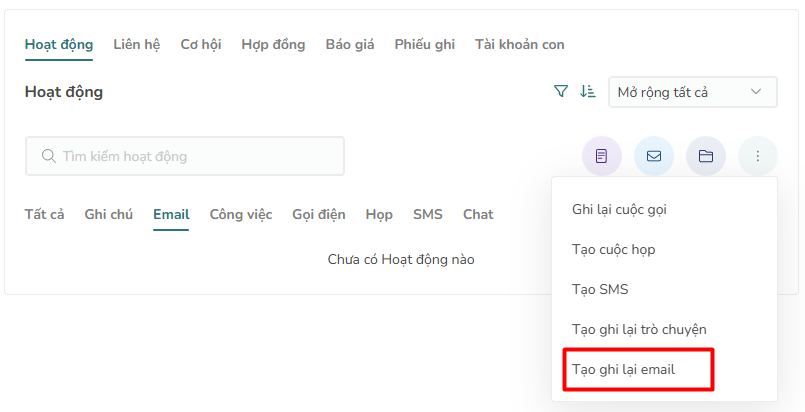The width and height of the screenshot is (805, 412).
Task: Open the 'Tài khoản con' tab
Action: point(519,45)
